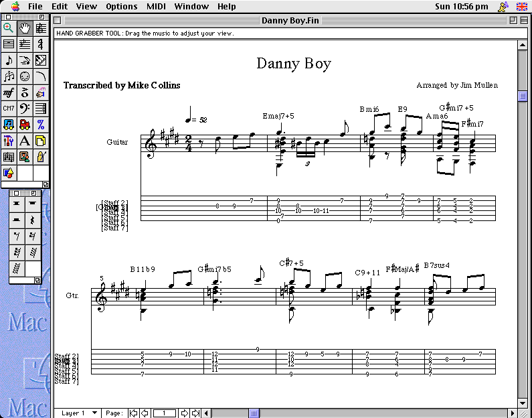Select the yellow Page Layout tool
The image size is (532, 418).
[x=41, y=141]
